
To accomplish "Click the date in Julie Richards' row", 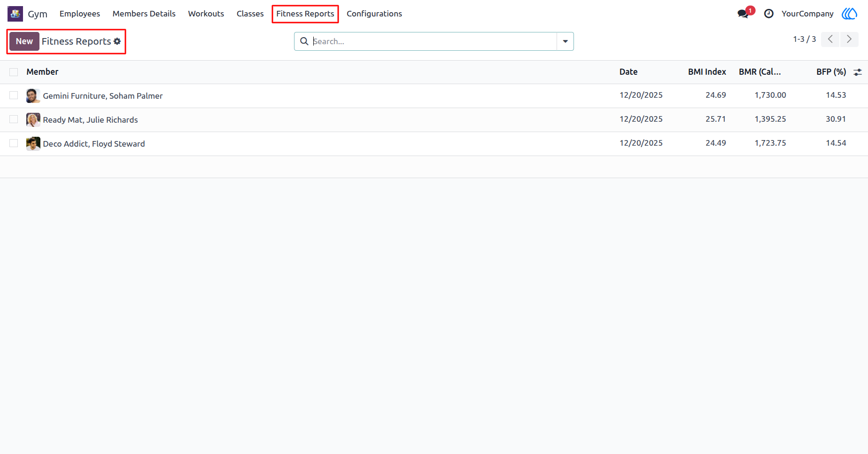I will pos(641,119).
